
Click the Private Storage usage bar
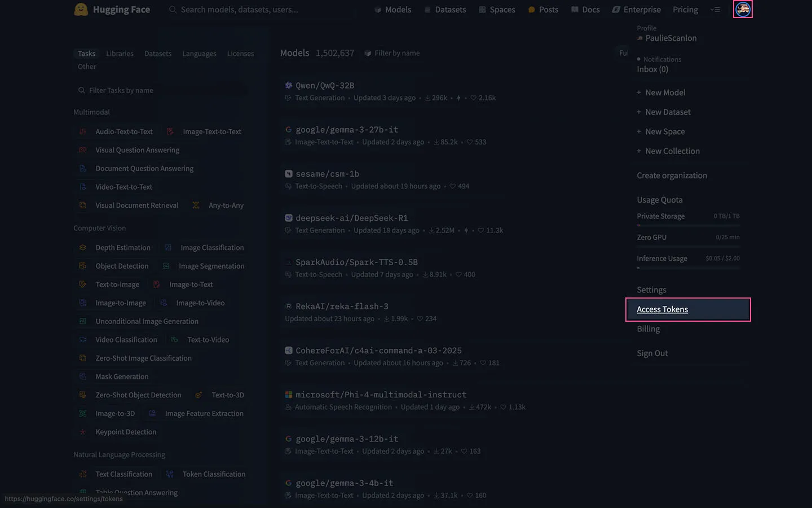pyautogui.click(x=688, y=225)
